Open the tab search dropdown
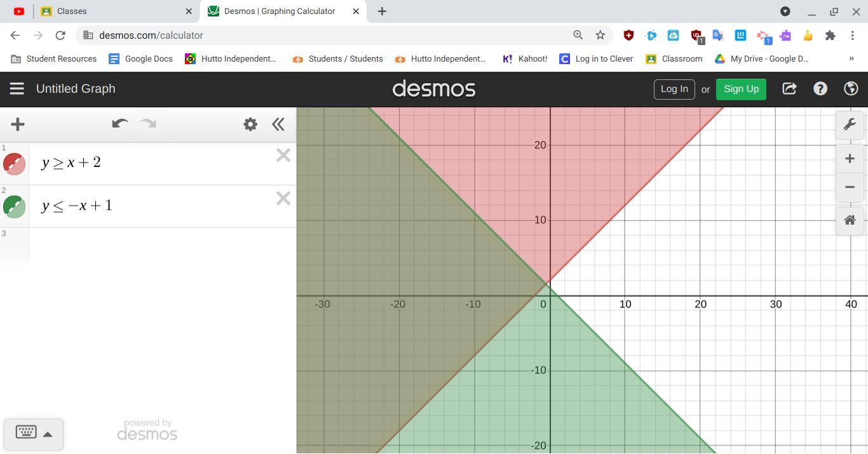 coord(785,11)
